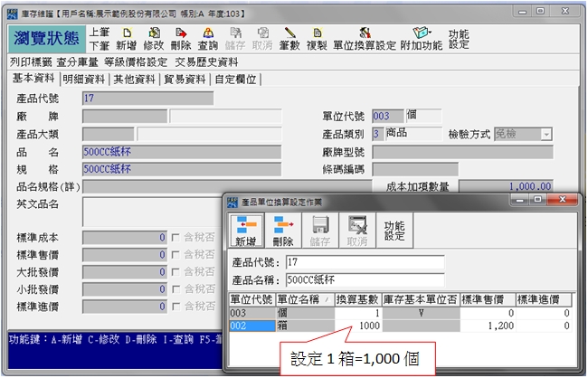Click 新增 icon in unit conversion dialog
Image resolution: width=588 pixels, height=378 pixels.
[245, 231]
